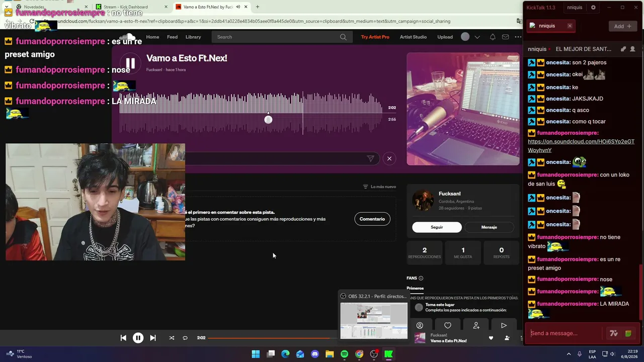Open the SoundCloud more options menu
This screenshot has width=644, height=362.
click(x=518, y=37)
